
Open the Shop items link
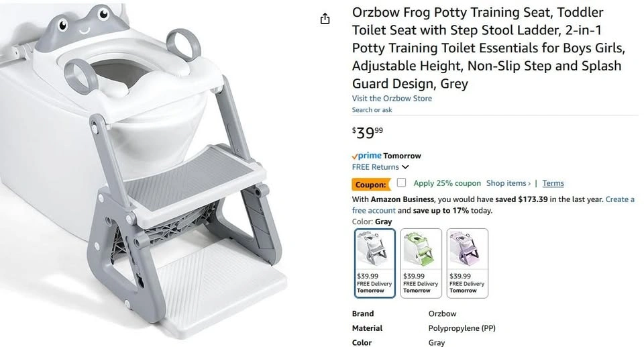click(x=508, y=183)
